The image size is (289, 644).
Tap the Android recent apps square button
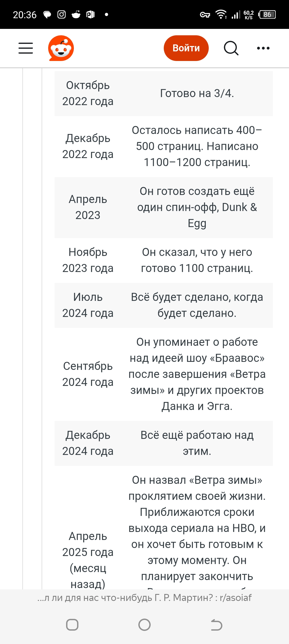[x=72, y=625]
